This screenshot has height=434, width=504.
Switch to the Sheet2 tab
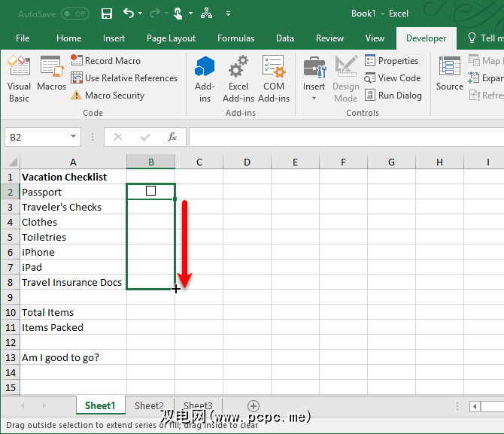pos(149,405)
